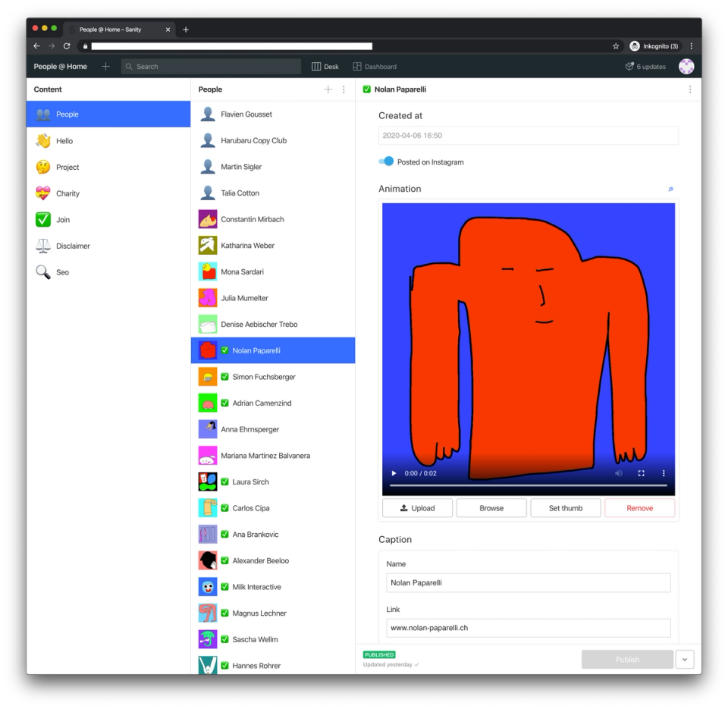Viewport: 728px width, 709px height.
Task: Switch to the Dashboard view
Action: point(375,67)
